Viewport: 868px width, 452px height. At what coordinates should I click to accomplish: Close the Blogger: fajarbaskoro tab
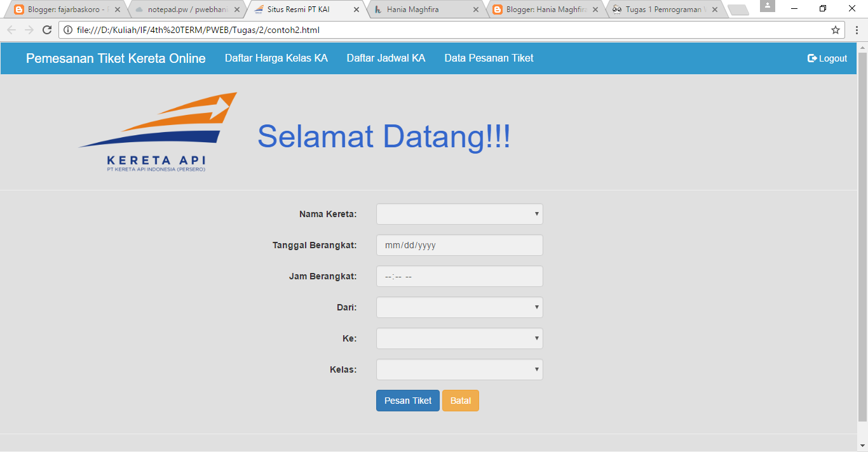click(118, 10)
